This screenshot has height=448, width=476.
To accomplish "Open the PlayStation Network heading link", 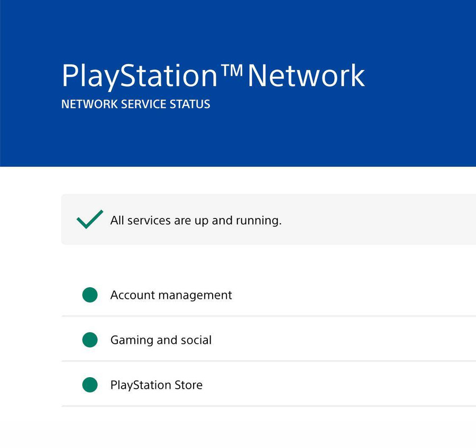I will [x=213, y=75].
